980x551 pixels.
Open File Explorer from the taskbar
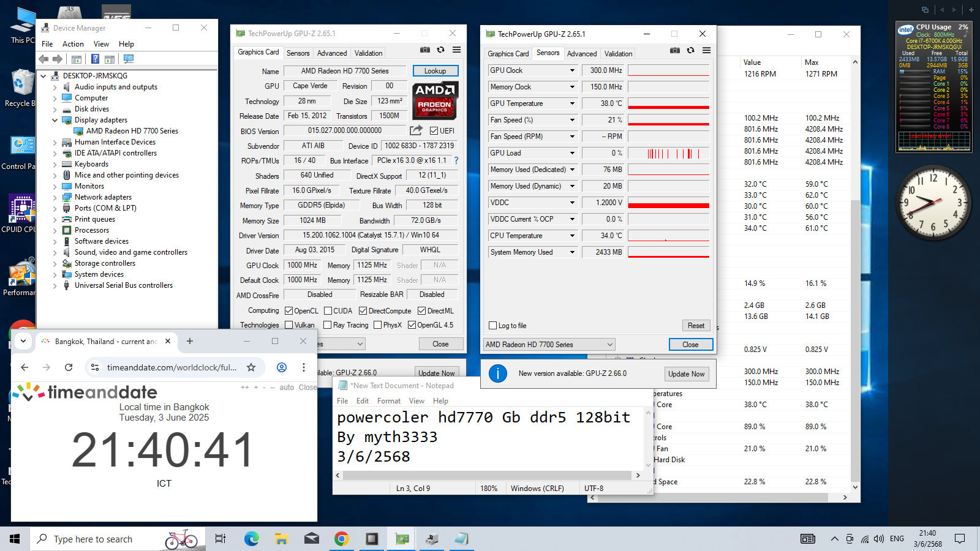(281, 539)
